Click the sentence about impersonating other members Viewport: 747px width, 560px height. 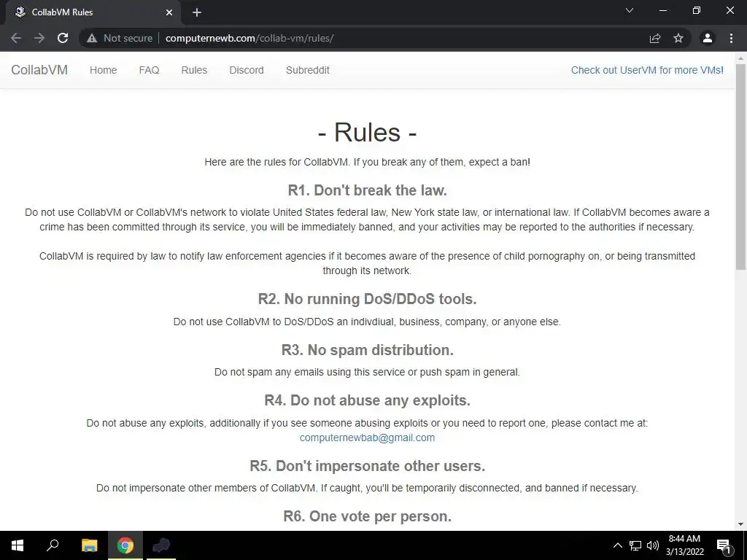point(368,488)
